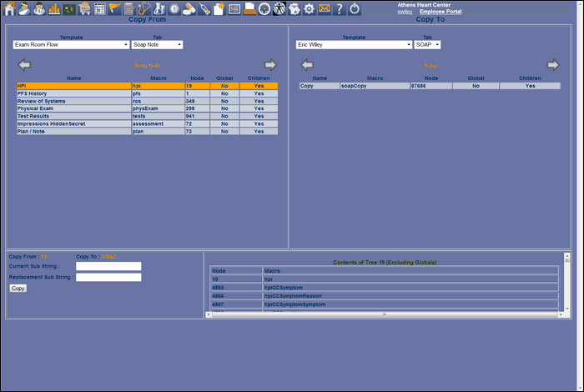Open the lab flask icon
Screen dimensions: 584x392
tap(159, 8)
